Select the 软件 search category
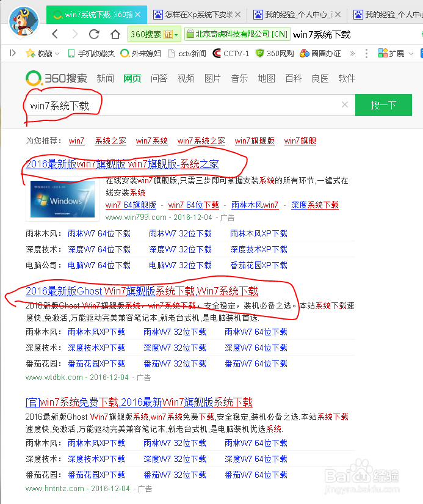423x504 pixels. [x=347, y=78]
